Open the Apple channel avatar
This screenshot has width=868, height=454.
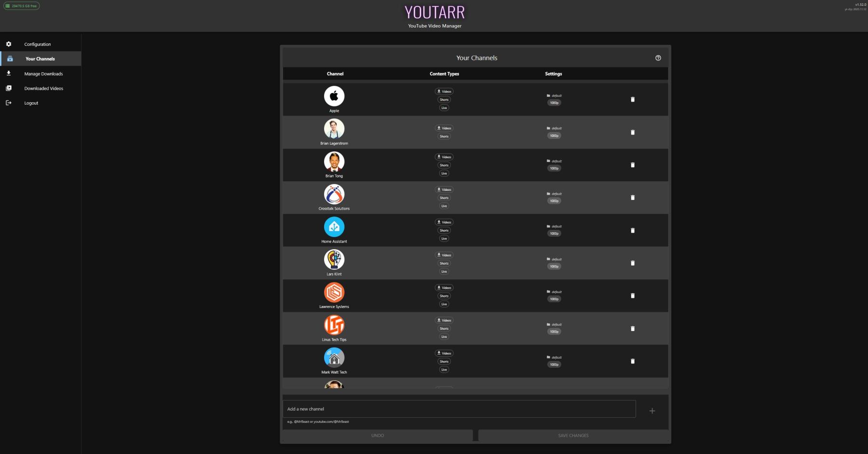coord(334,96)
